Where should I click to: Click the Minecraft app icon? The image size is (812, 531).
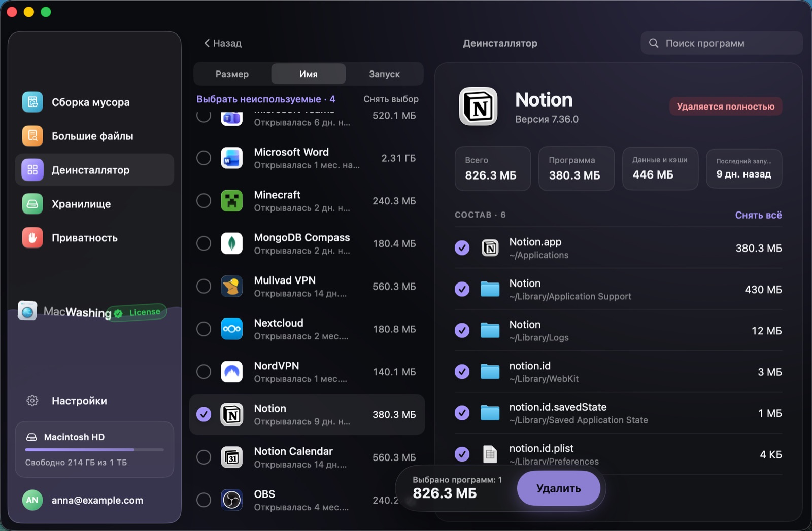[232, 201]
